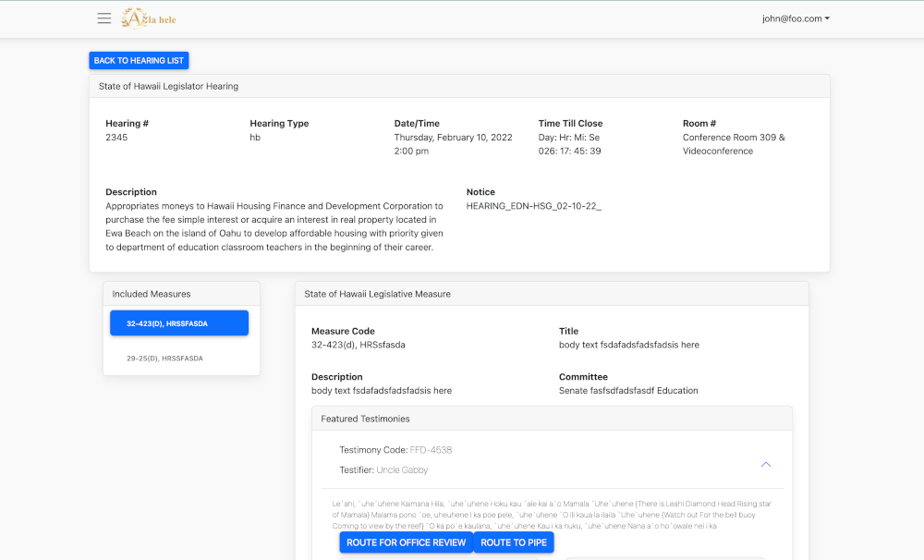Screen dimensions: 924x560
Task: Collapse the Uncle Gabby testimony chevron
Action: click(x=765, y=464)
